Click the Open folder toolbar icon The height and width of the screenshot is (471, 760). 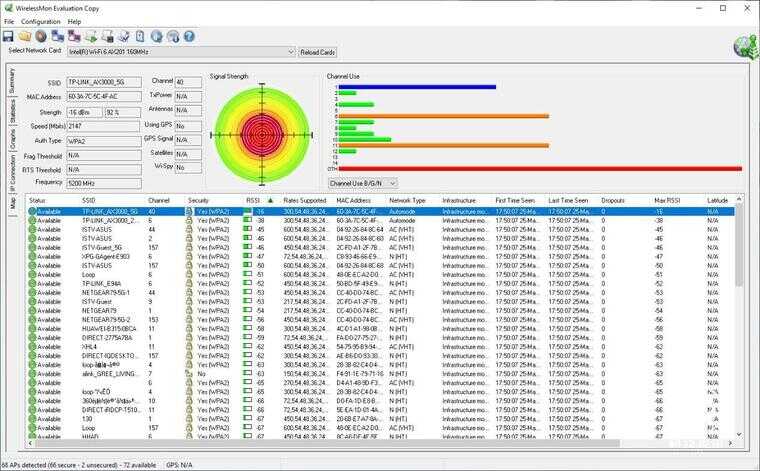point(24,36)
